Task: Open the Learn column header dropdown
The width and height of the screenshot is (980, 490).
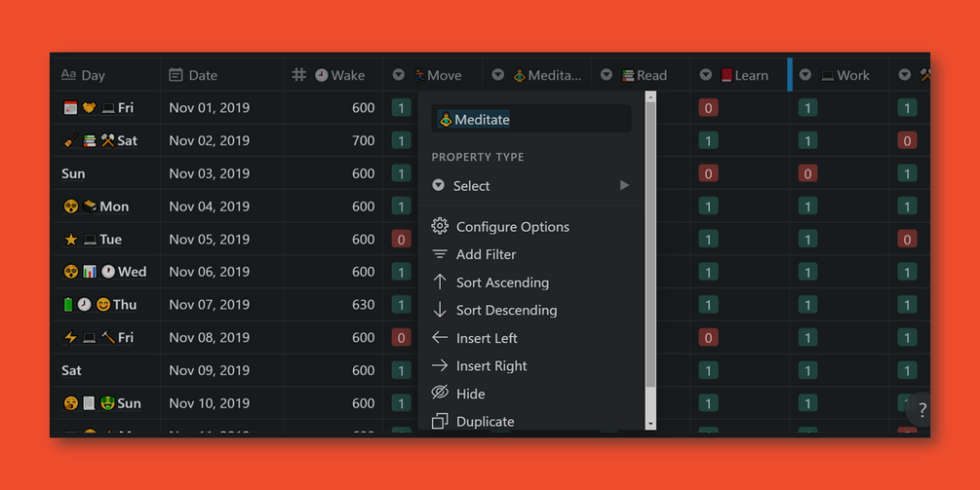Action: point(706,75)
